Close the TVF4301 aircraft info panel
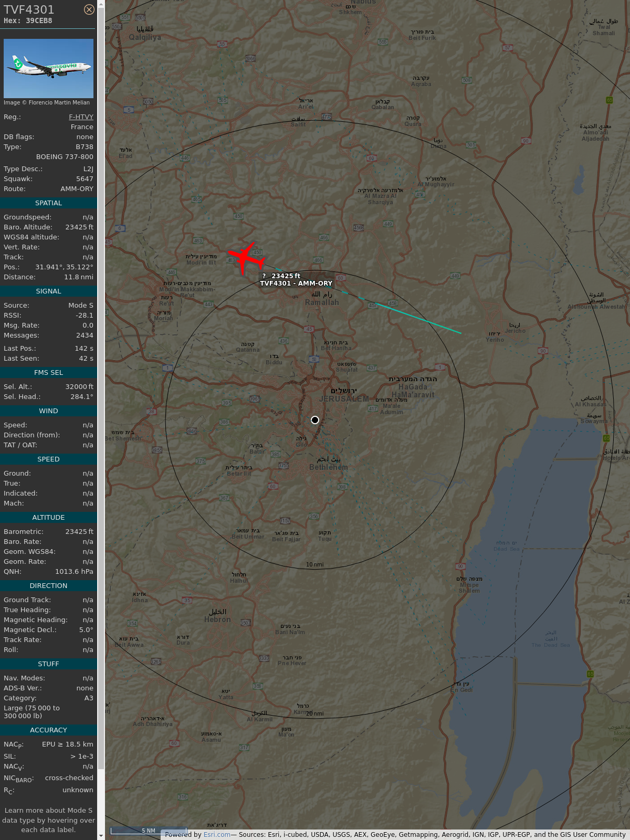This screenshot has width=630, height=840. (89, 9)
